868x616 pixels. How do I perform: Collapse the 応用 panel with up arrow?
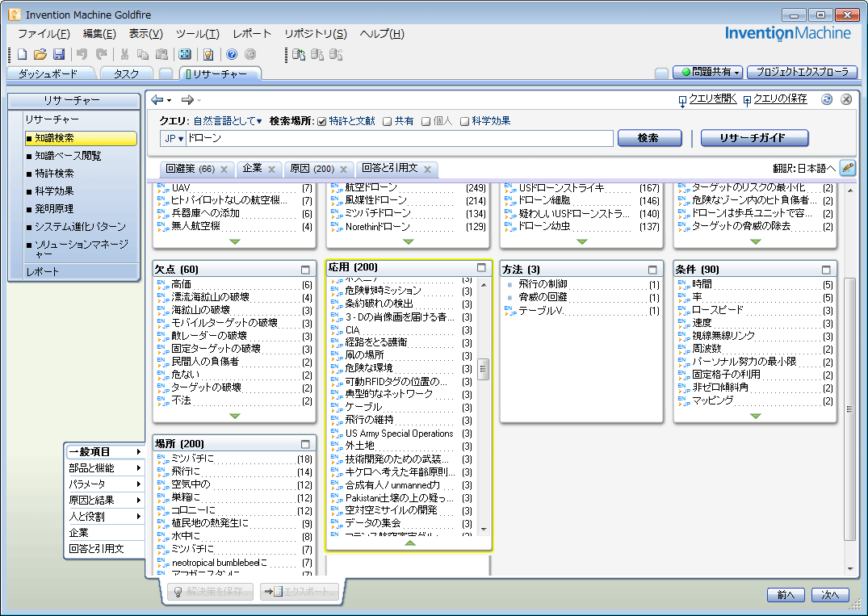(x=409, y=543)
